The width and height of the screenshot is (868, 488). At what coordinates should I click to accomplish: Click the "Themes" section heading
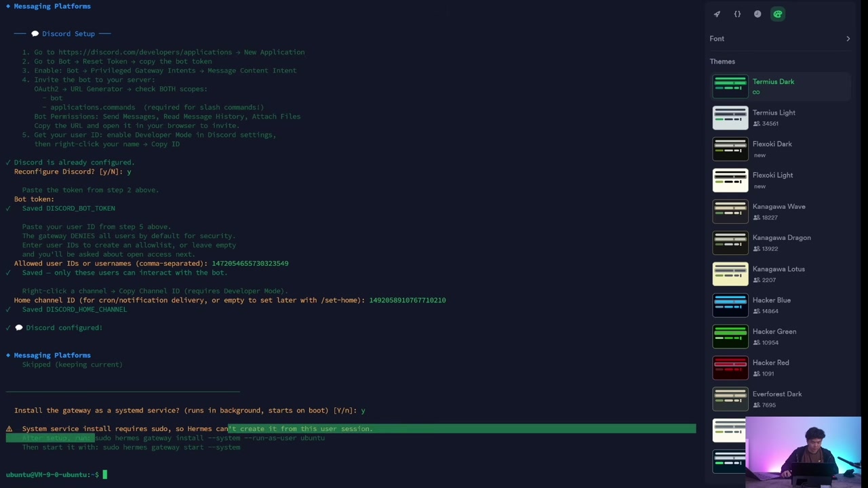[722, 62]
